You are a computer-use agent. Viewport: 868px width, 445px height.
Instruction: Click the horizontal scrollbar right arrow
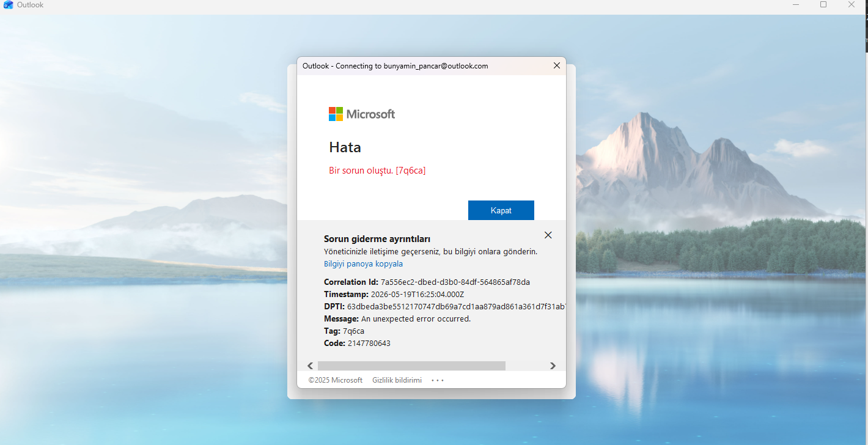[553, 366]
